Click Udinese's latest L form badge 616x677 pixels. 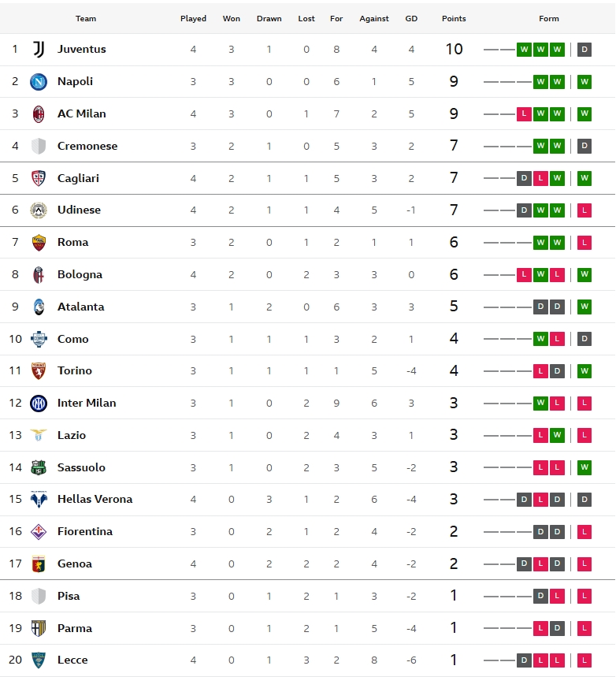584,210
